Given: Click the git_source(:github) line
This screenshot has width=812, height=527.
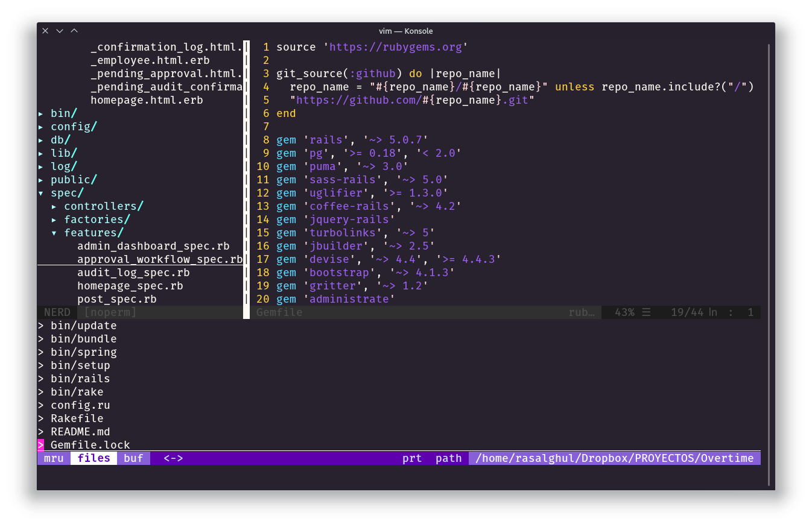Looking at the screenshot, I should 389,74.
